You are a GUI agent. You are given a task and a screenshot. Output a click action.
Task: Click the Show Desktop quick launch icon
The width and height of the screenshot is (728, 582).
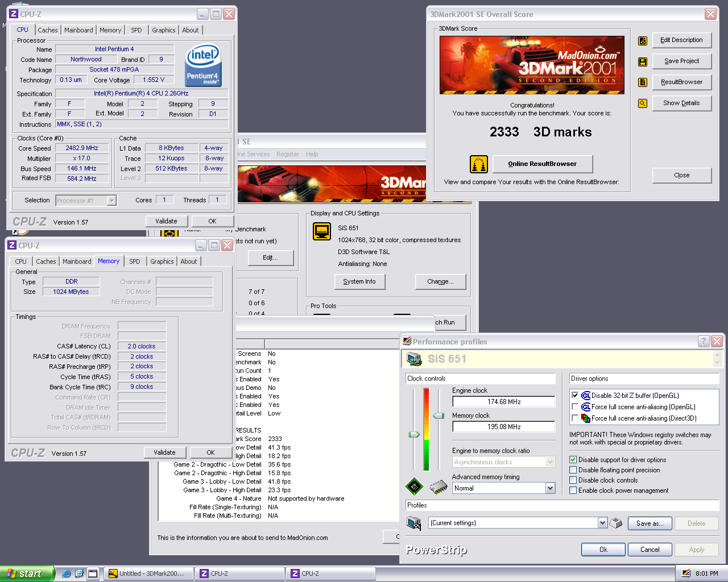[93, 573]
